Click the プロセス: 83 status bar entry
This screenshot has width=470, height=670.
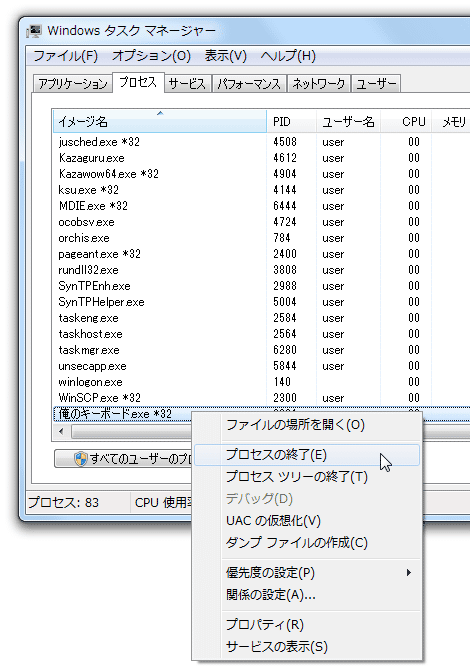coord(63,502)
